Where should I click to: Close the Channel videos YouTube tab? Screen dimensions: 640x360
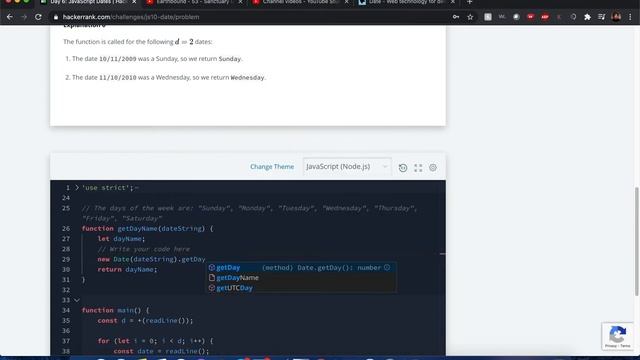347,2
